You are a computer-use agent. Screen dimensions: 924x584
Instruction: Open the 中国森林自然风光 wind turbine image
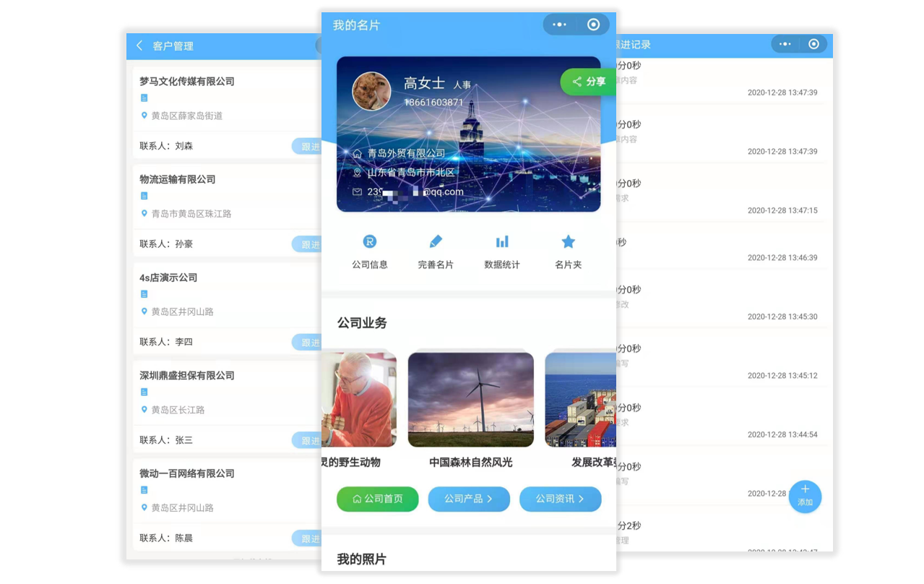[471, 399]
